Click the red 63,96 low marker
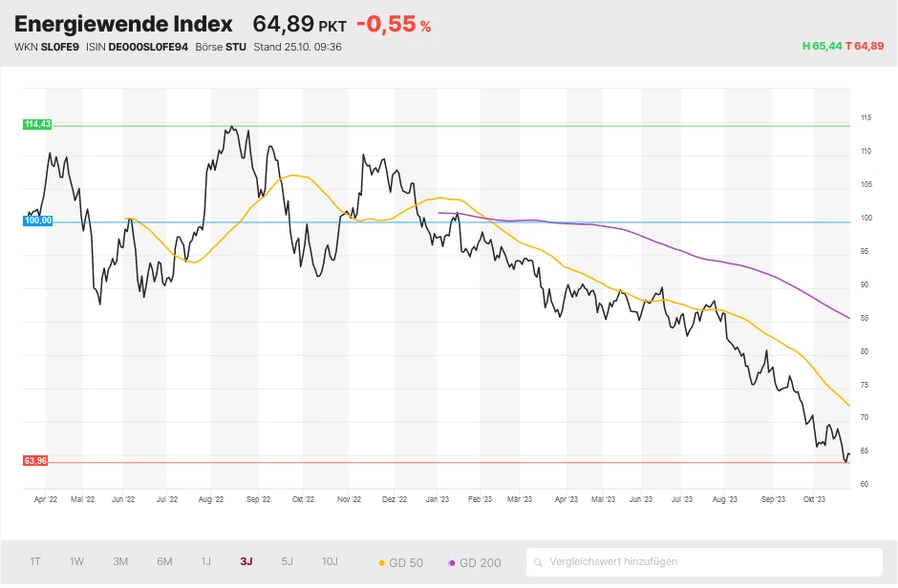The image size is (898, 588). pyautogui.click(x=35, y=461)
